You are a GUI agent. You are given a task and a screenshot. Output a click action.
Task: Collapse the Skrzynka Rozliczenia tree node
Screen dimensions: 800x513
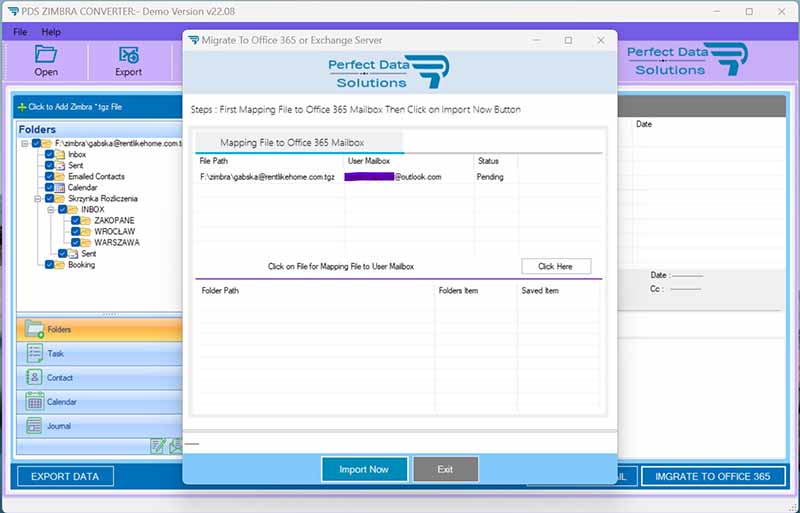[38, 199]
